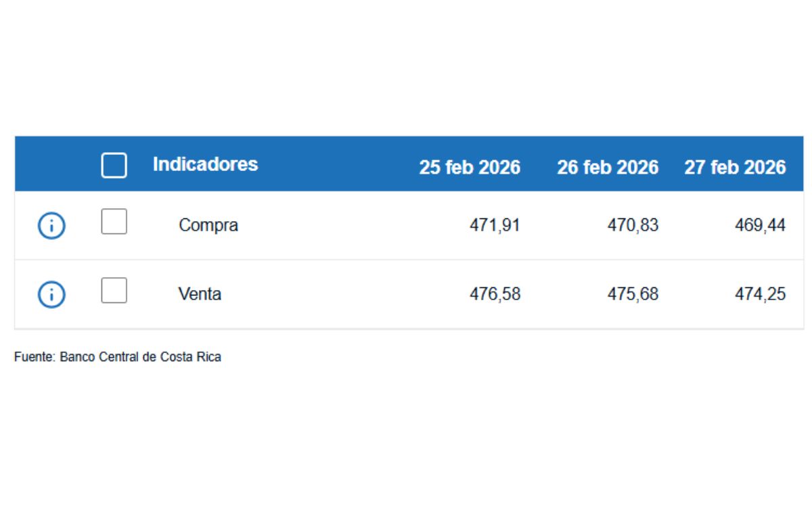
Task: Select the 27 feb 2026 column heading
Action: click(736, 167)
